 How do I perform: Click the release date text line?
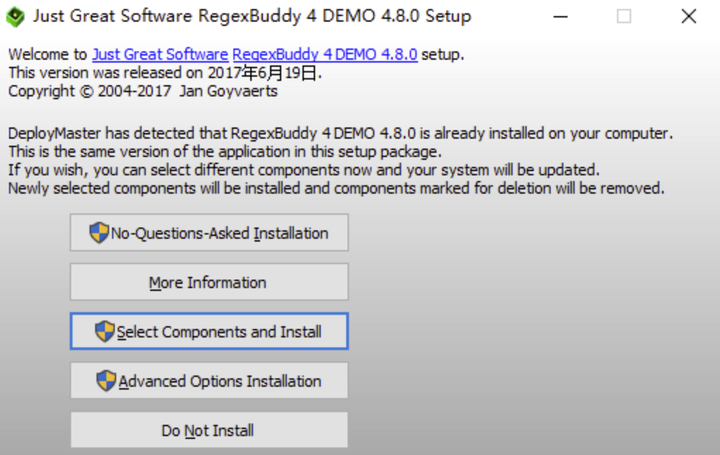(x=165, y=73)
